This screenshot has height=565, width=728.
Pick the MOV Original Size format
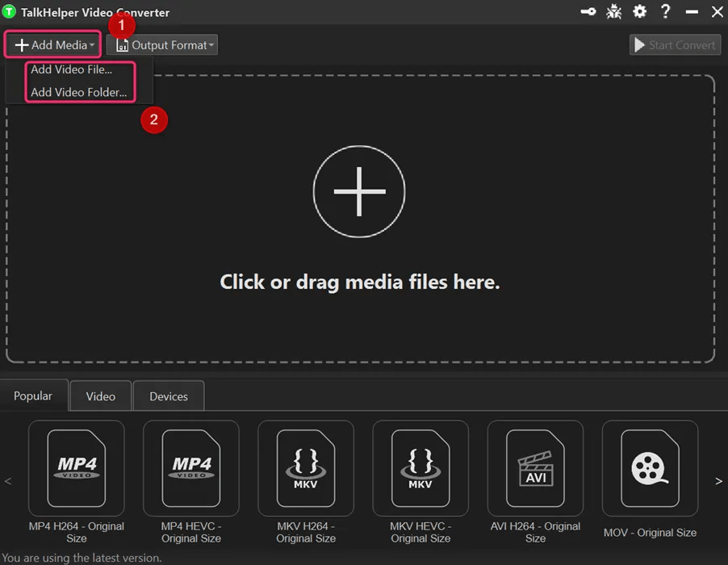coord(650,468)
